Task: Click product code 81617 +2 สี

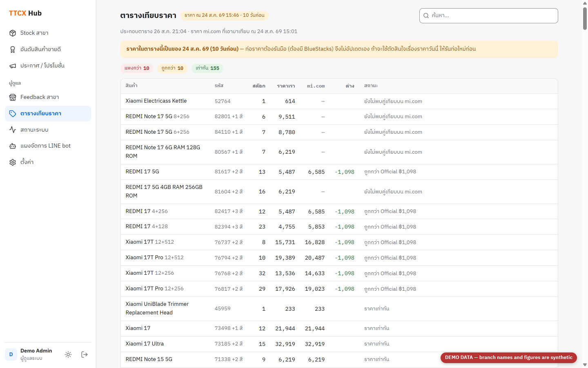Action: tap(229, 172)
